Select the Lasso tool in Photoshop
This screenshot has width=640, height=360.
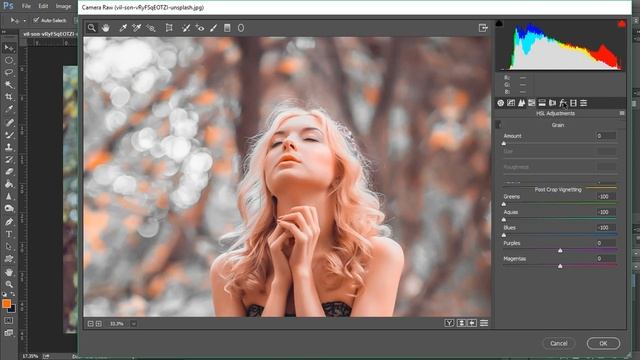[x=9, y=73]
